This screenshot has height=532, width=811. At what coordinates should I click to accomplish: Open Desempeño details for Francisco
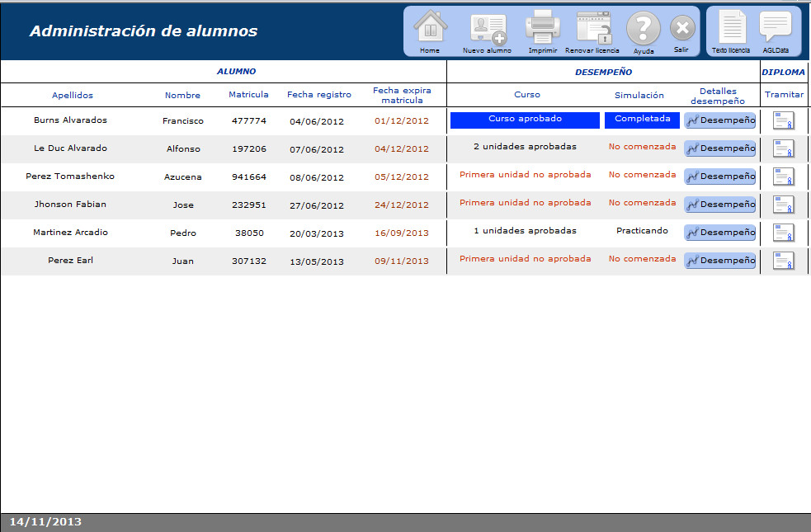(720, 120)
